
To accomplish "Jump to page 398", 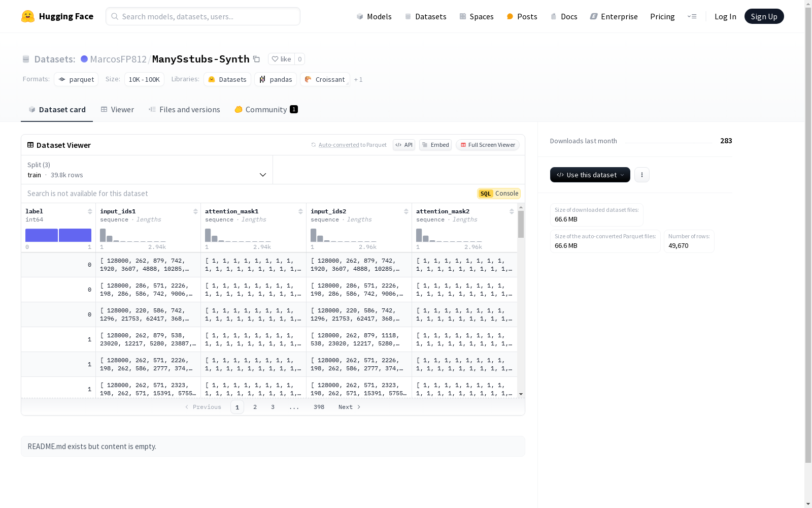I will pyautogui.click(x=319, y=407).
